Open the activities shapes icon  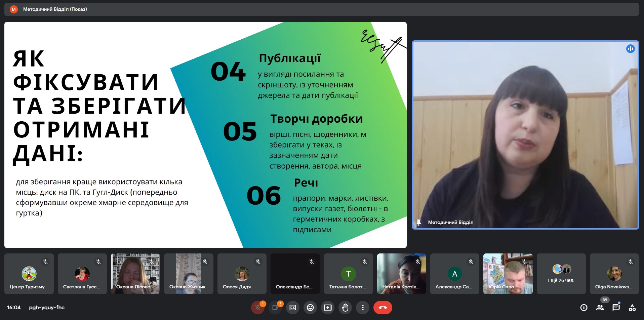(x=632, y=308)
